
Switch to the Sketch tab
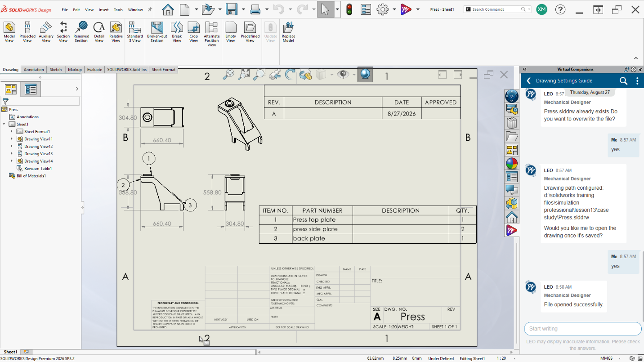point(56,70)
